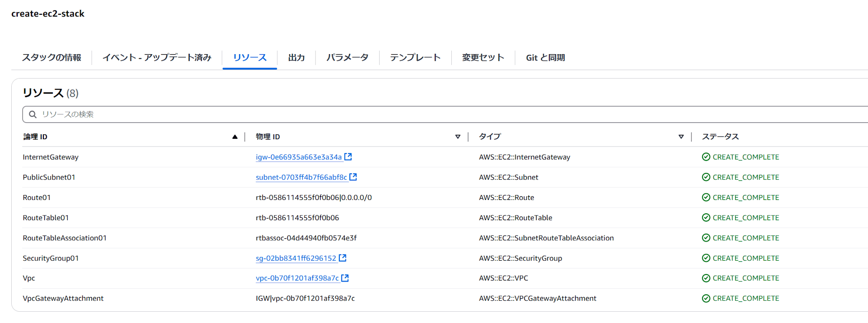Click PublicSubnet01 row status check icon
This screenshot has width=868, height=323.
coord(706,177)
